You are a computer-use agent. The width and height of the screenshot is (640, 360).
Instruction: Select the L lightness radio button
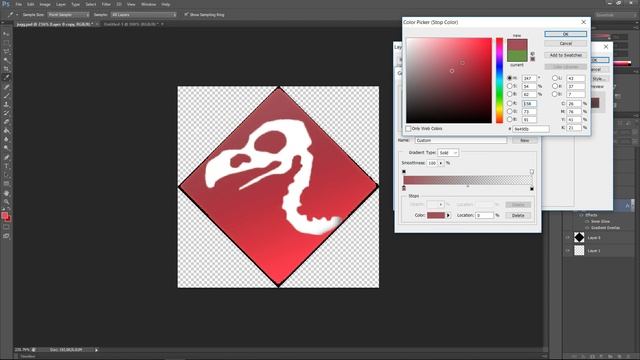click(555, 78)
